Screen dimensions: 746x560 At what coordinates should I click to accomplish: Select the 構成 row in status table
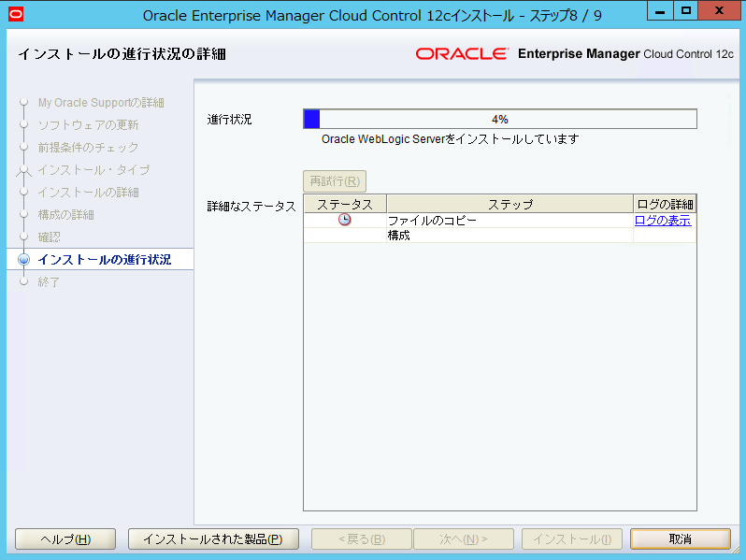[509, 236]
